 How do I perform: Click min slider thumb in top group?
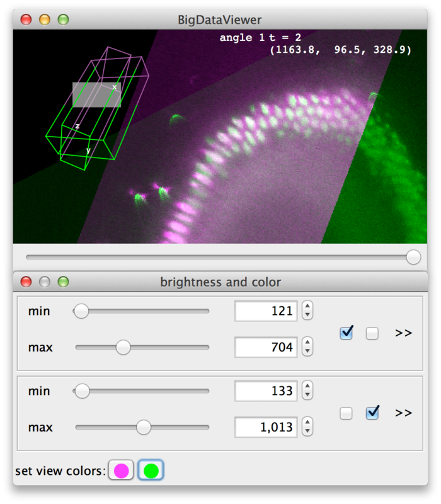(81, 311)
